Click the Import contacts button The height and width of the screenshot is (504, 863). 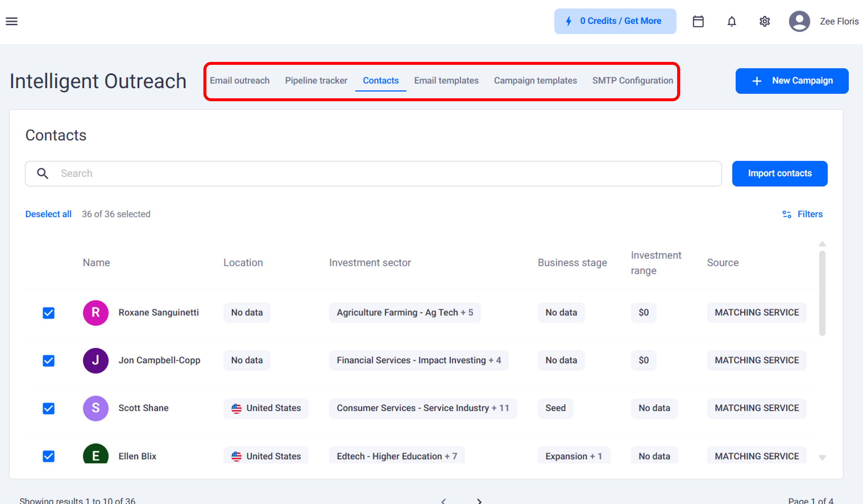tap(779, 174)
